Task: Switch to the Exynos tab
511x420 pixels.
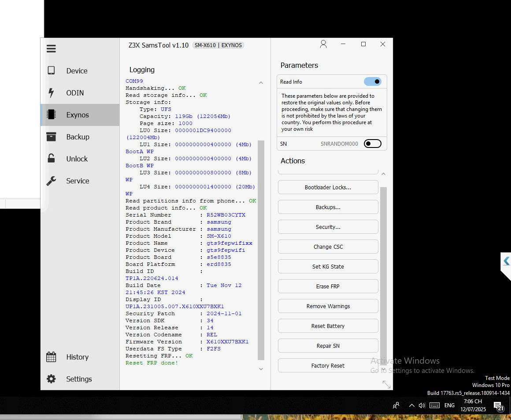Action: pos(78,115)
